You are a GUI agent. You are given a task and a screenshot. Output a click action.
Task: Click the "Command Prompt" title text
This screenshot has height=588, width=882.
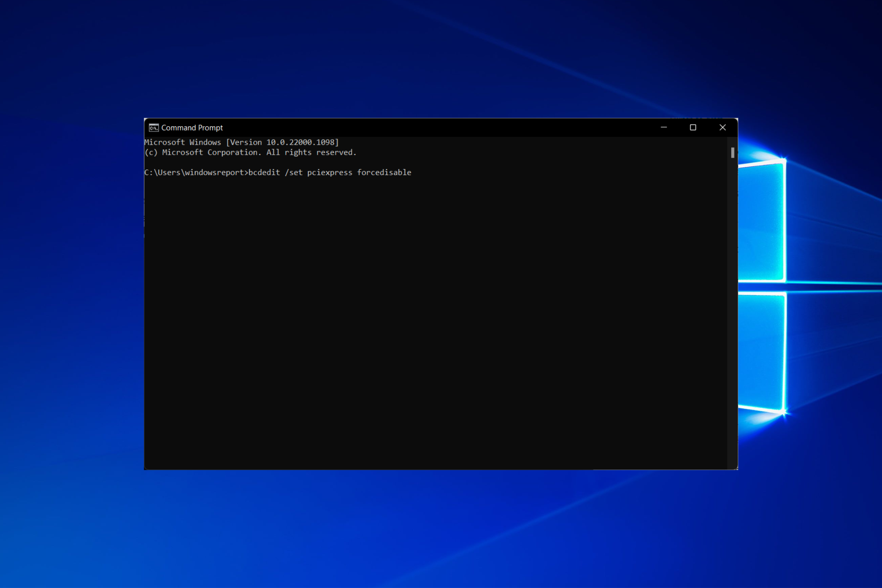click(192, 128)
